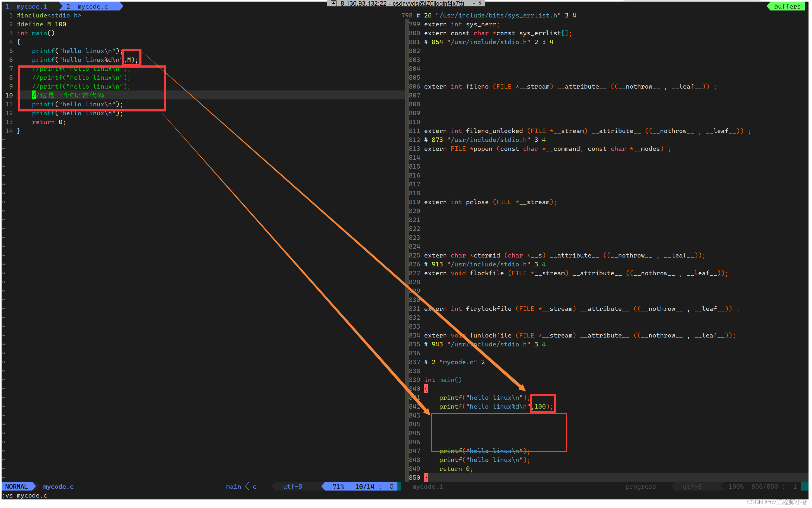Click the ftrylockfile declaration on line 831
Viewport: 812px width, 508px height.
581,309
